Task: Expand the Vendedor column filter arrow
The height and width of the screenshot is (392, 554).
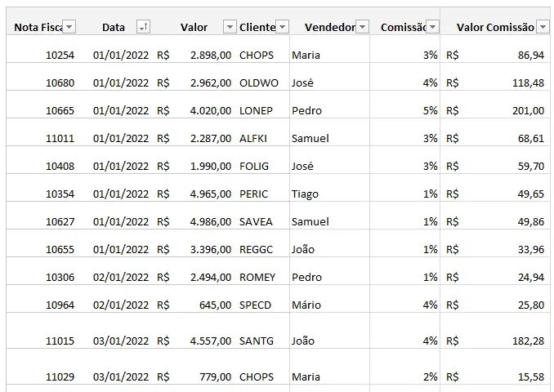Action: [x=362, y=27]
